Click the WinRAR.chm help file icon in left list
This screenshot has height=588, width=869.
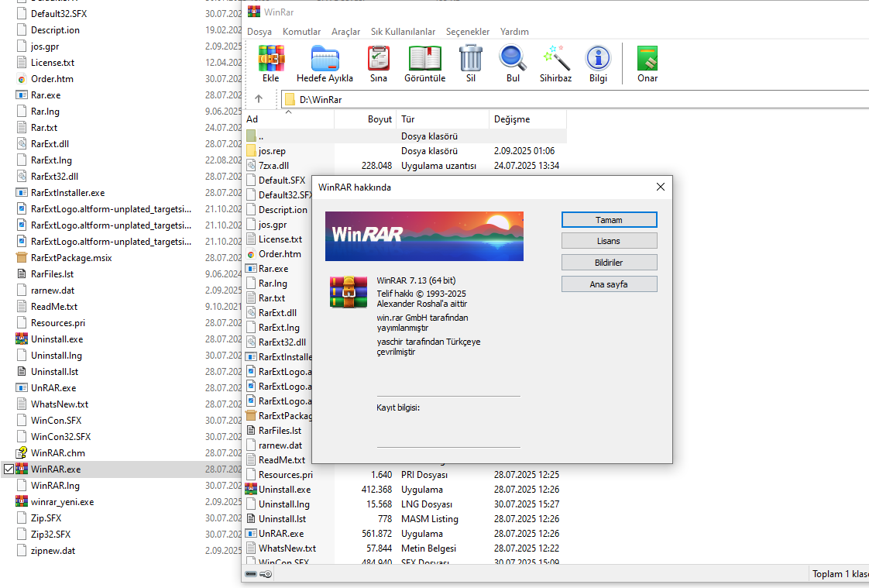click(21, 452)
